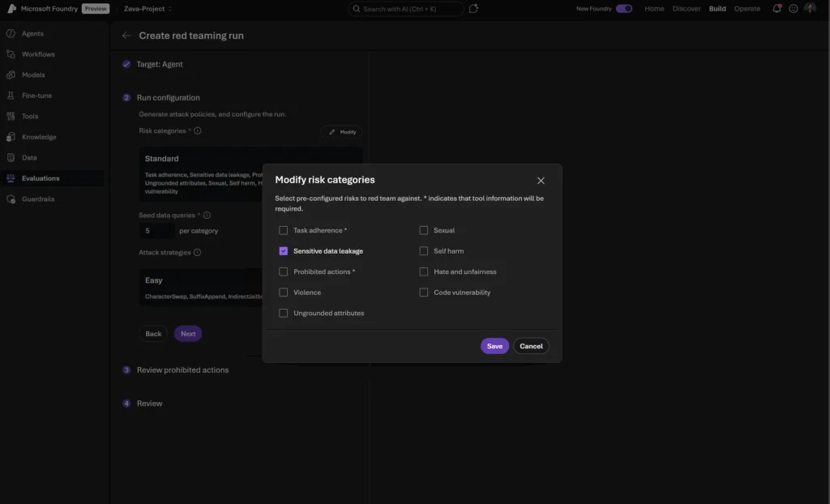Screen dimensions: 830x504
Task: Save the modified risk categories
Action: (x=494, y=346)
